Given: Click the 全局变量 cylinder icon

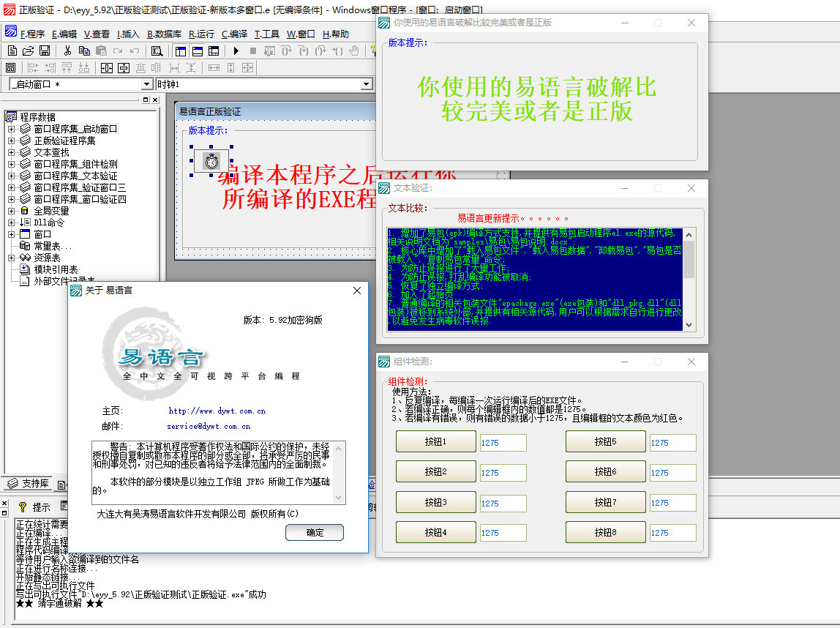Looking at the screenshot, I should (x=25, y=211).
